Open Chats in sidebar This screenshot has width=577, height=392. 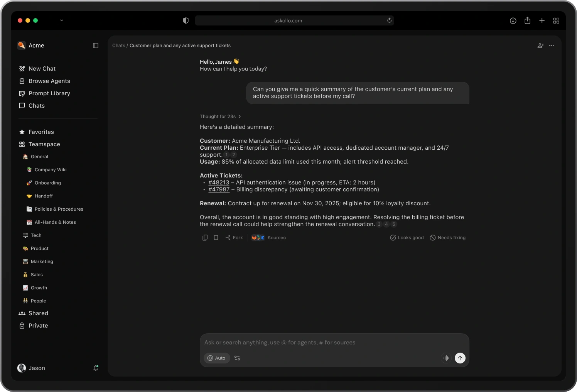coord(32,106)
